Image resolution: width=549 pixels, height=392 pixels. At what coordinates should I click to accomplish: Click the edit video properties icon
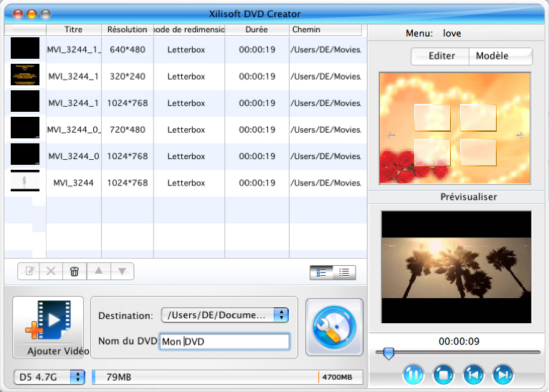coord(29,272)
